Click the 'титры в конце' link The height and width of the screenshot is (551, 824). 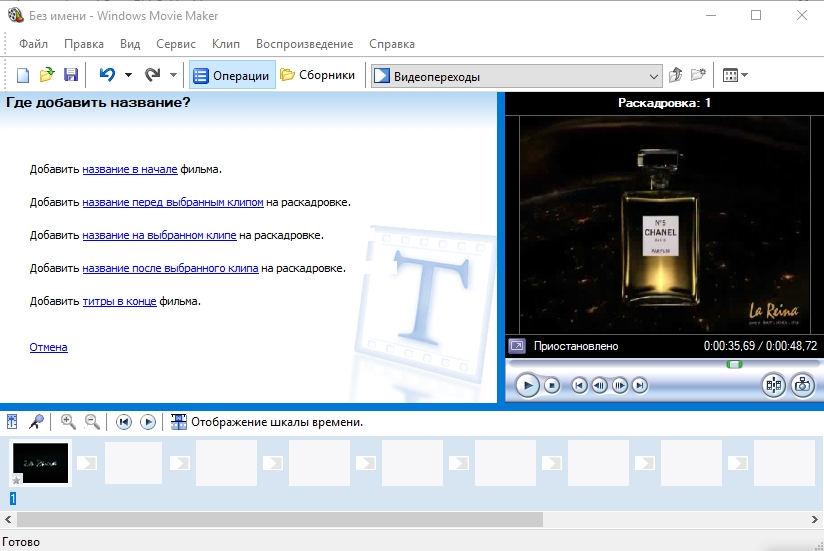coord(119,302)
